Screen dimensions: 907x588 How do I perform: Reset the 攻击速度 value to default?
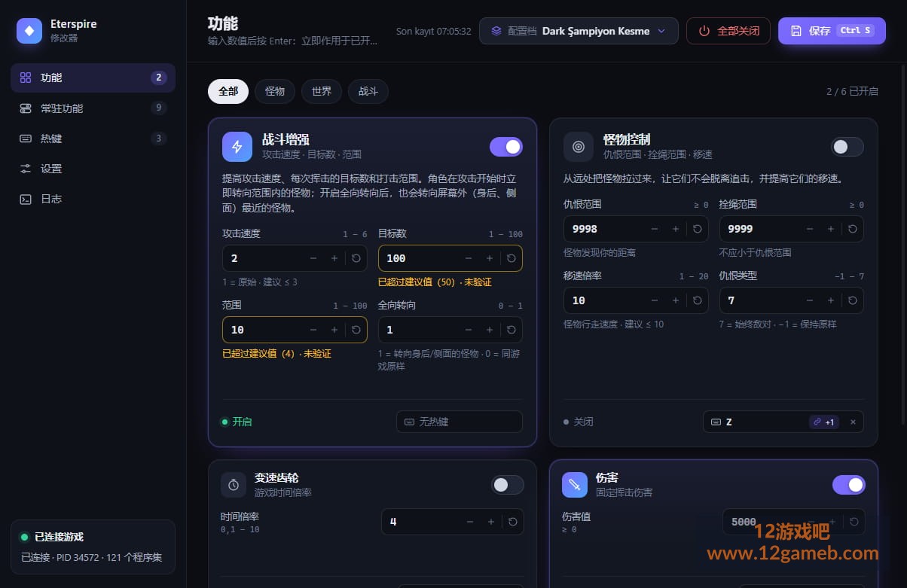point(356,258)
